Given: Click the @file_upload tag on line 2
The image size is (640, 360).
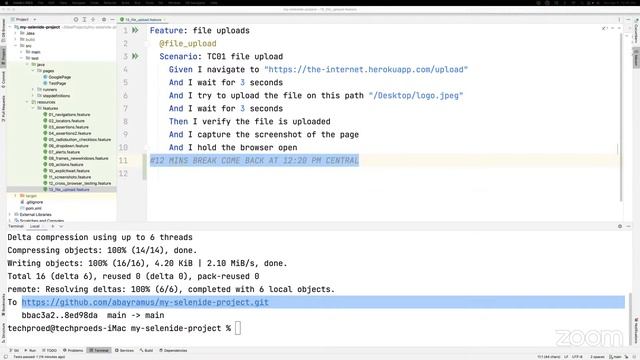Looking at the screenshot, I should point(188,43).
